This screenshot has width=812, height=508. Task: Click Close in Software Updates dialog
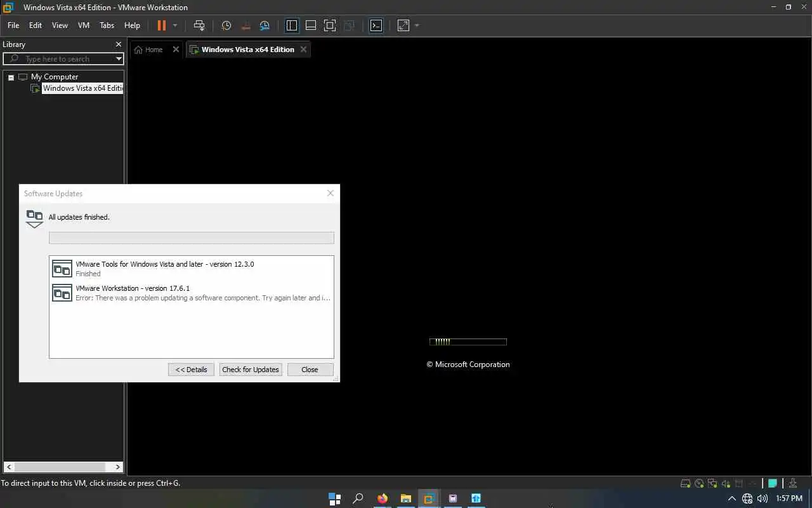[310, 370]
